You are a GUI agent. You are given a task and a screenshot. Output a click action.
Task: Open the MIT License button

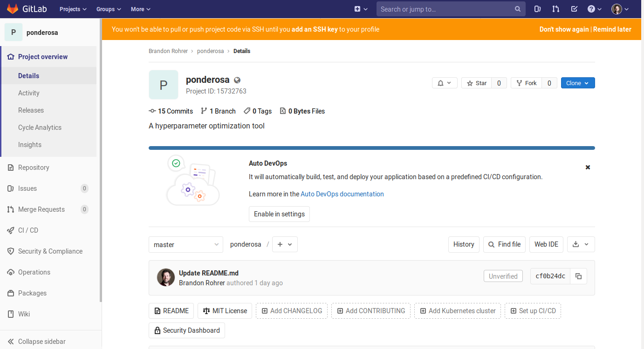(x=225, y=311)
